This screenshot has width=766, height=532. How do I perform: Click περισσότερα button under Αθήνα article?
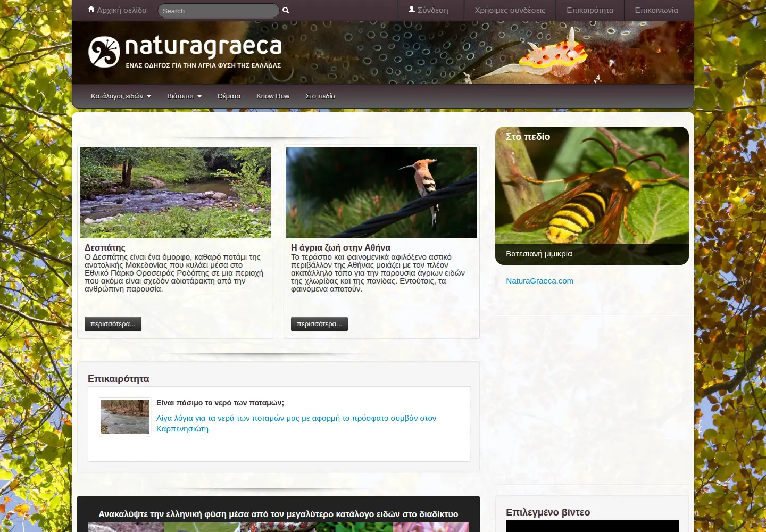(x=319, y=324)
